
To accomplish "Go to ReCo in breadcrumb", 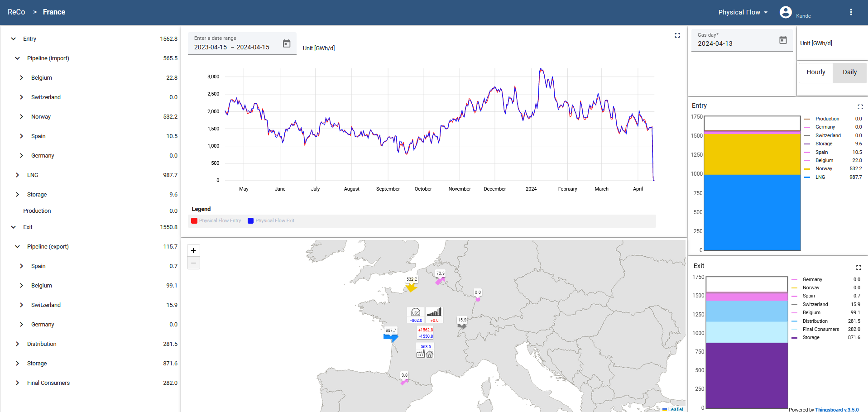I will click(16, 12).
